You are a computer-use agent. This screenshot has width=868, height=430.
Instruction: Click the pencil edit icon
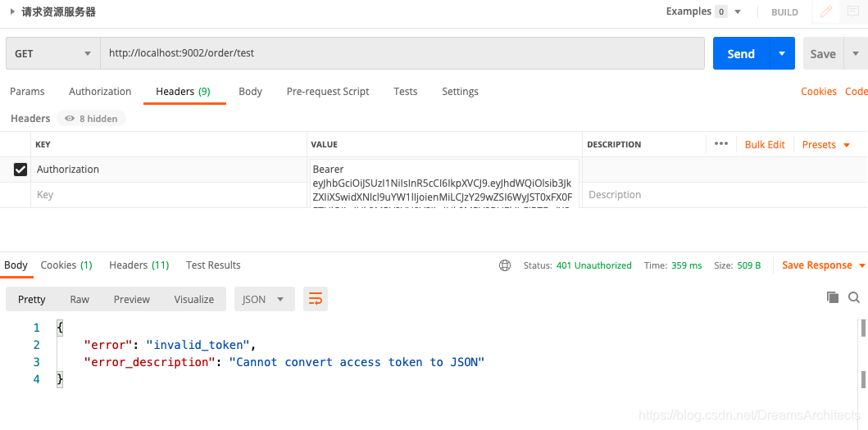pyautogui.click(x=826, y=11)
